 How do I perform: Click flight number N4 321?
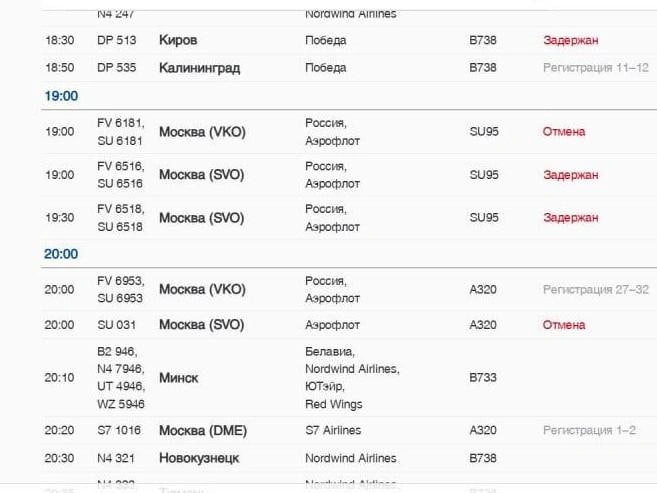[x=116, y=458]
